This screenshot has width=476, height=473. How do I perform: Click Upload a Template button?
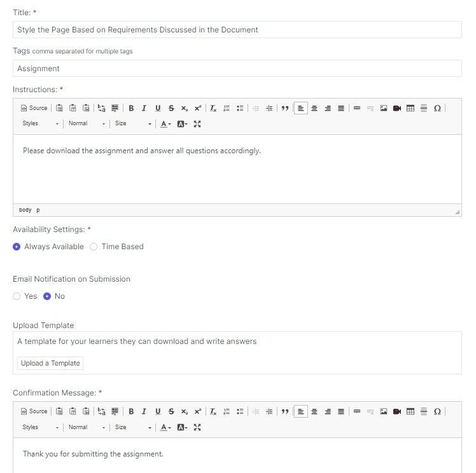50,363
